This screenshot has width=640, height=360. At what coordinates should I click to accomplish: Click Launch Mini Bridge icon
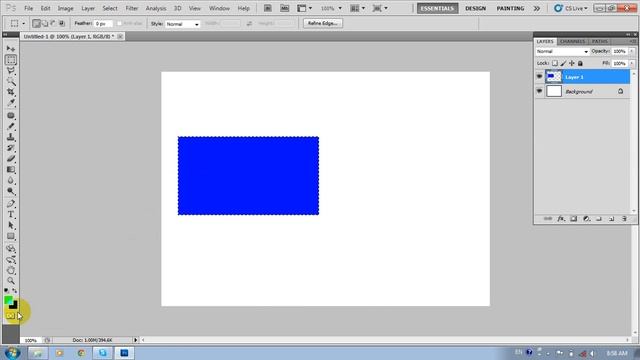tap(284, 8)
